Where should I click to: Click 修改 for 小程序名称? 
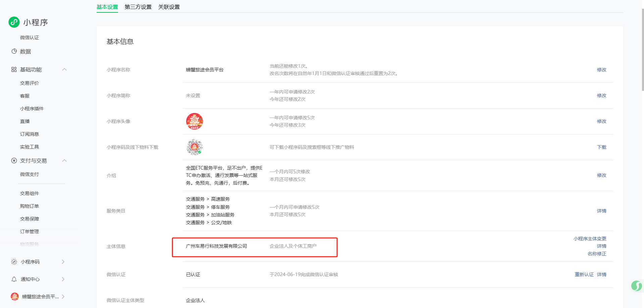(x=602, y=70)
